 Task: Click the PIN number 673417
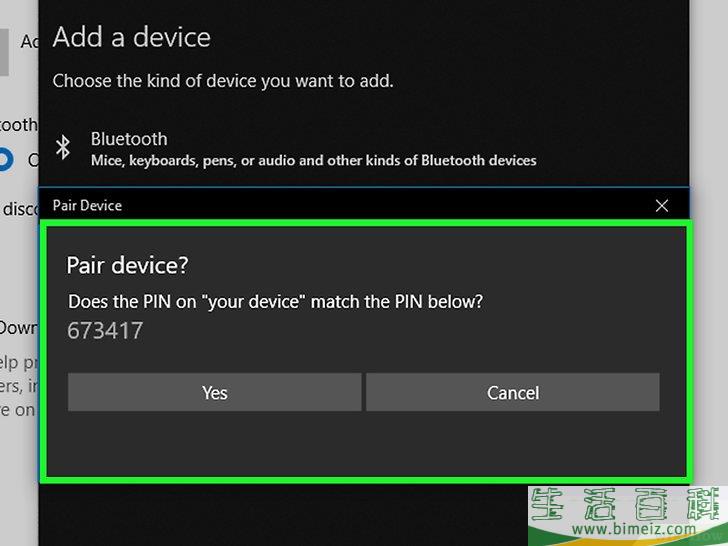coord(105,331)
